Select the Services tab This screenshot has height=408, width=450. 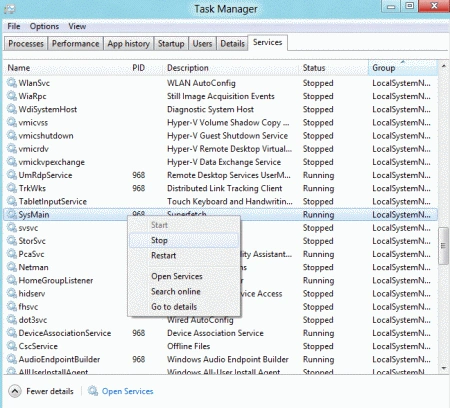[268, 43]
